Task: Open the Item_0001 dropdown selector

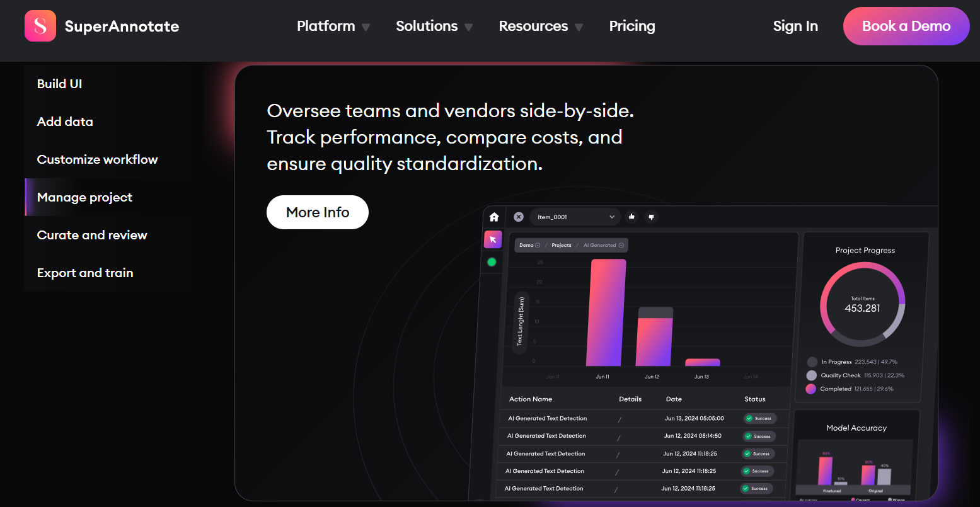Action: [575, 217]
